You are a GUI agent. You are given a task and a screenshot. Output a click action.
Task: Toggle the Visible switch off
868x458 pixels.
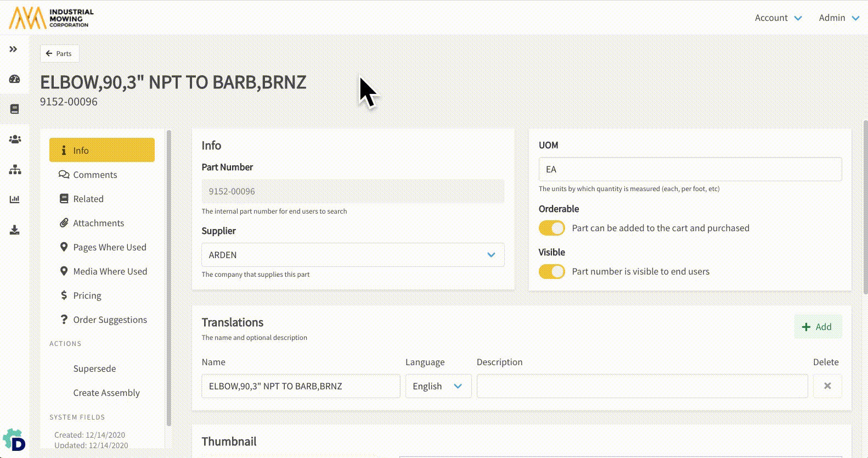551,271
